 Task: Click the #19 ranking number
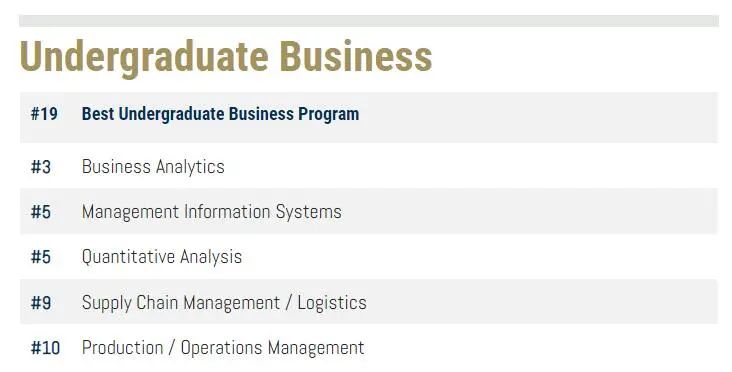(x=44, y=114)
